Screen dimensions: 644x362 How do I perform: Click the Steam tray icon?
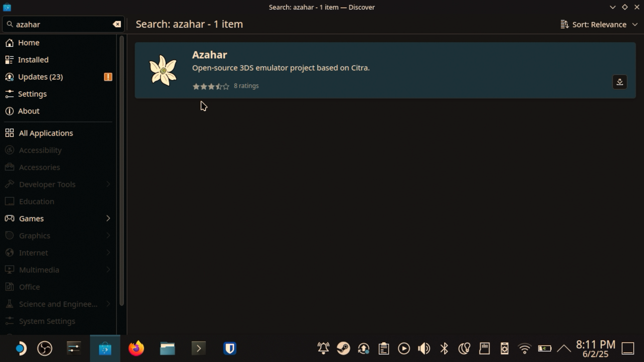(x=343, y=349)
